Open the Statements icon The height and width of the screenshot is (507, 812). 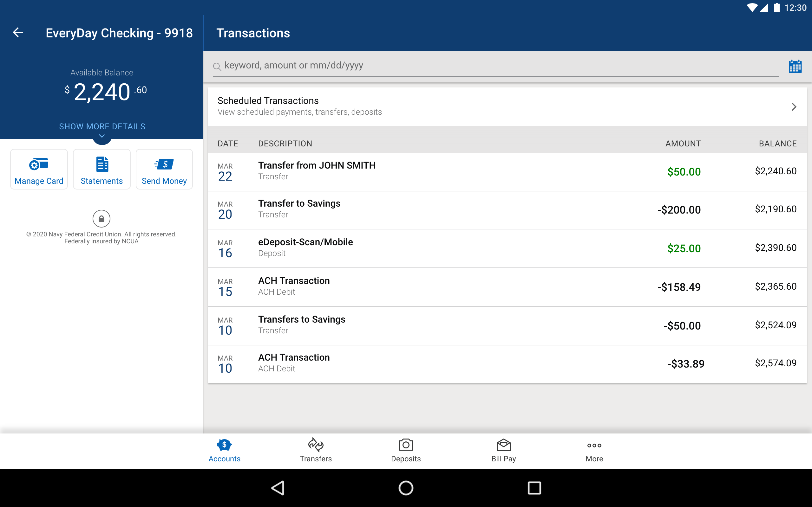102,169
